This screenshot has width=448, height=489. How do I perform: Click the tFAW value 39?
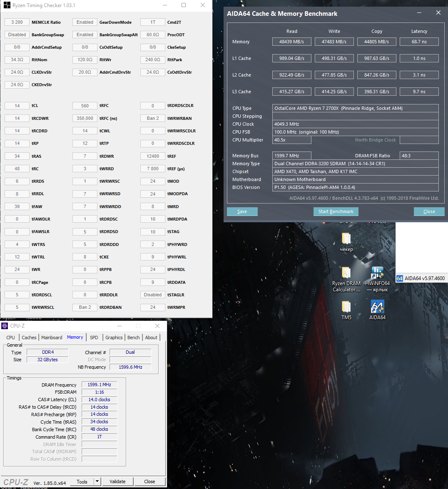coord(17,206)
